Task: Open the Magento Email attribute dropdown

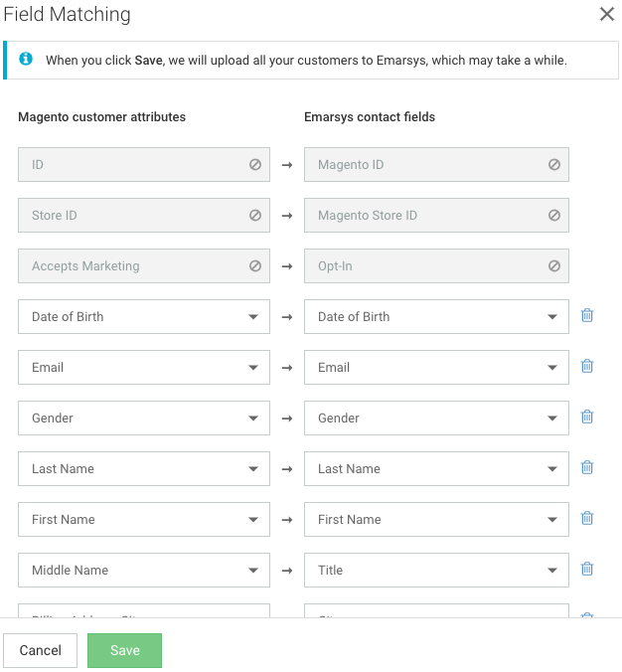Action: point(144,367)
